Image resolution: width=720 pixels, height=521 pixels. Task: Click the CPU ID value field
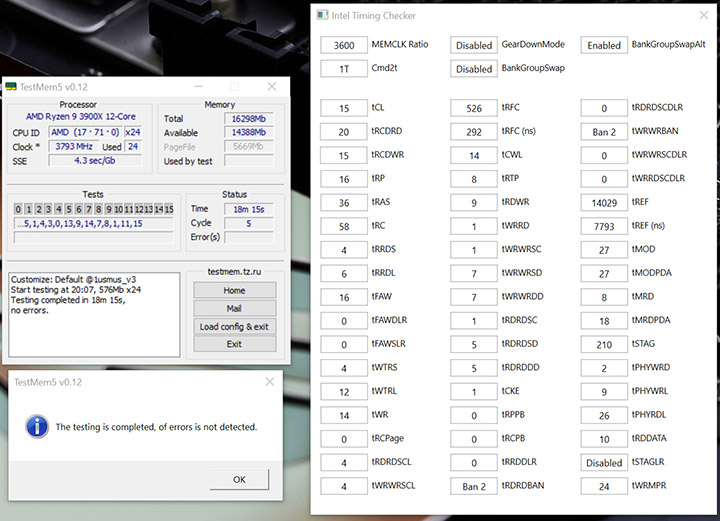[x=85, y=132]
